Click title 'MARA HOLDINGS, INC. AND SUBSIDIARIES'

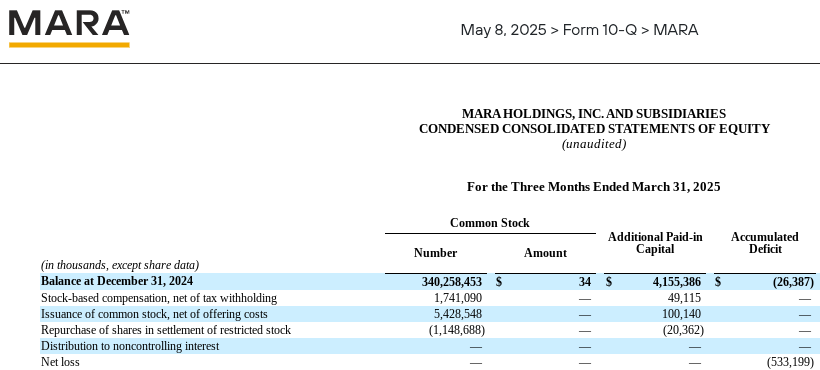(594, 114)
